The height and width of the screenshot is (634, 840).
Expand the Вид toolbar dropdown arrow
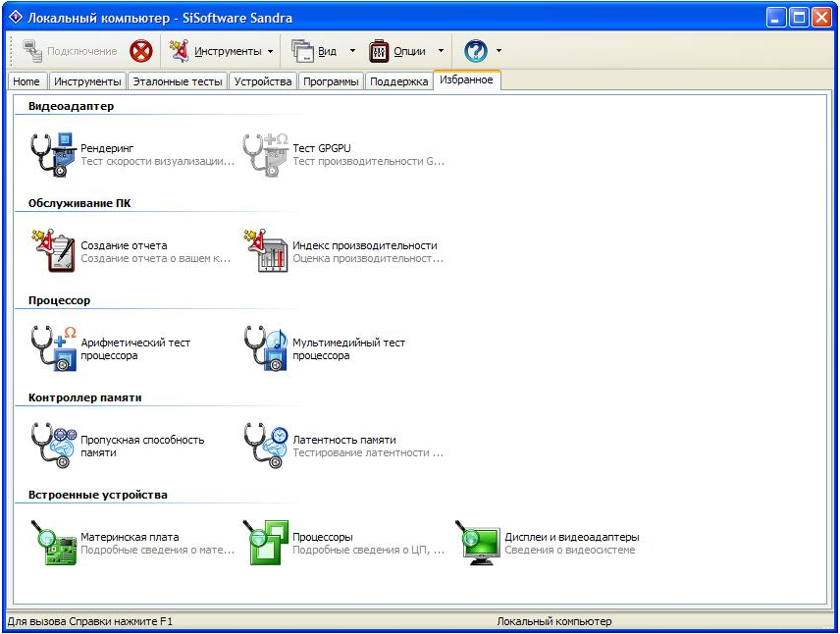pos(352,51)
